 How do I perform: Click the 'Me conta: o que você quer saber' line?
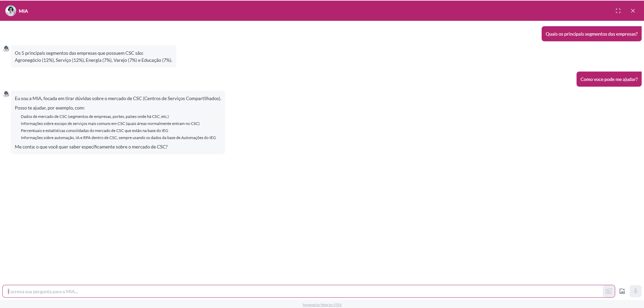pyautogui.click(x=91, y=147)
